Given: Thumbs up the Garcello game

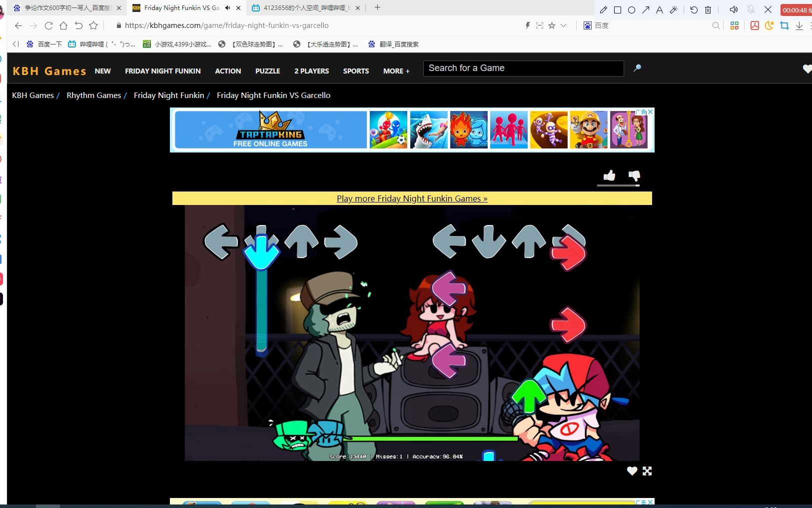Looking at the screenshot, I should 610,175.
